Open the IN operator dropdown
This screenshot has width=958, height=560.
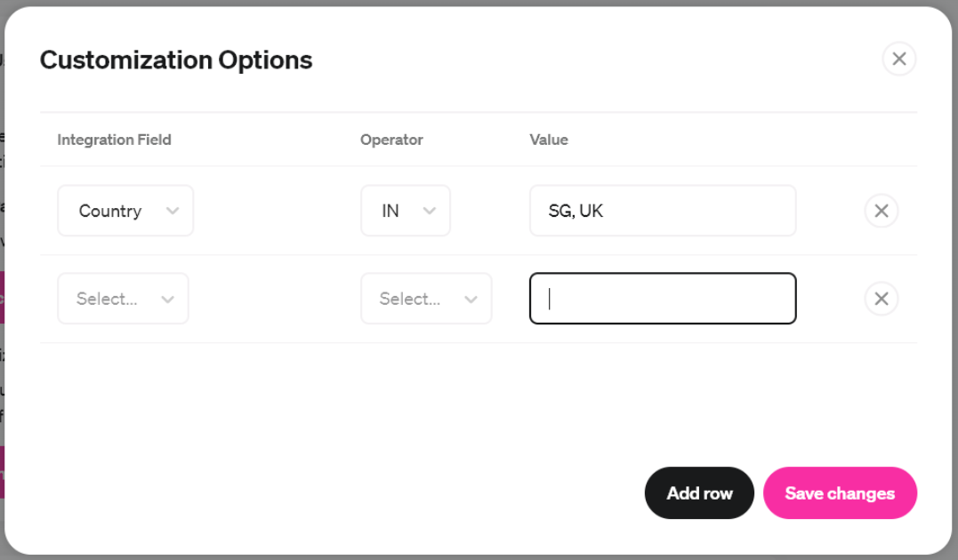(406, 211)
